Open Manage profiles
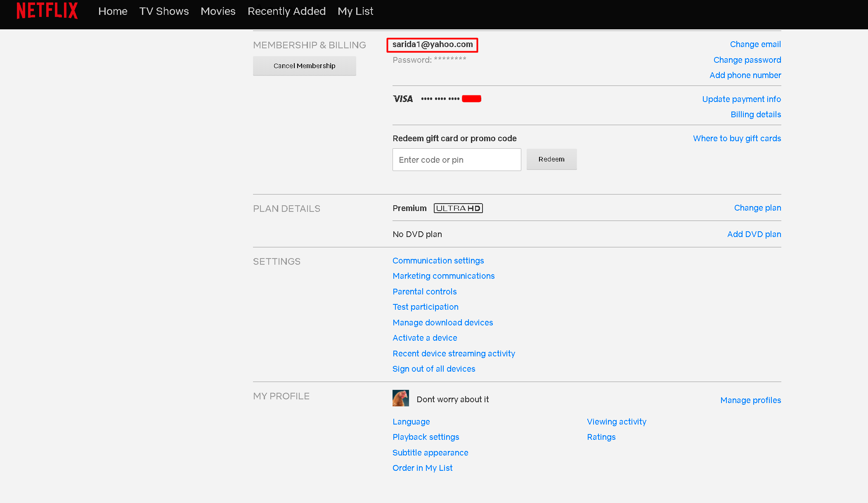Screen dimensions: 868x503 [750, 400]
